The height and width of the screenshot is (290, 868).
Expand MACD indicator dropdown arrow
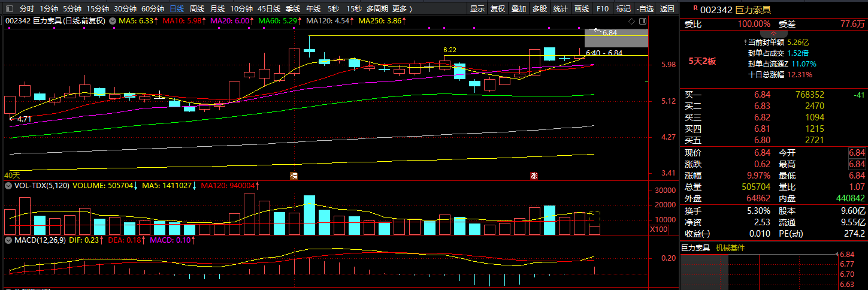click(x=8, y=240)
